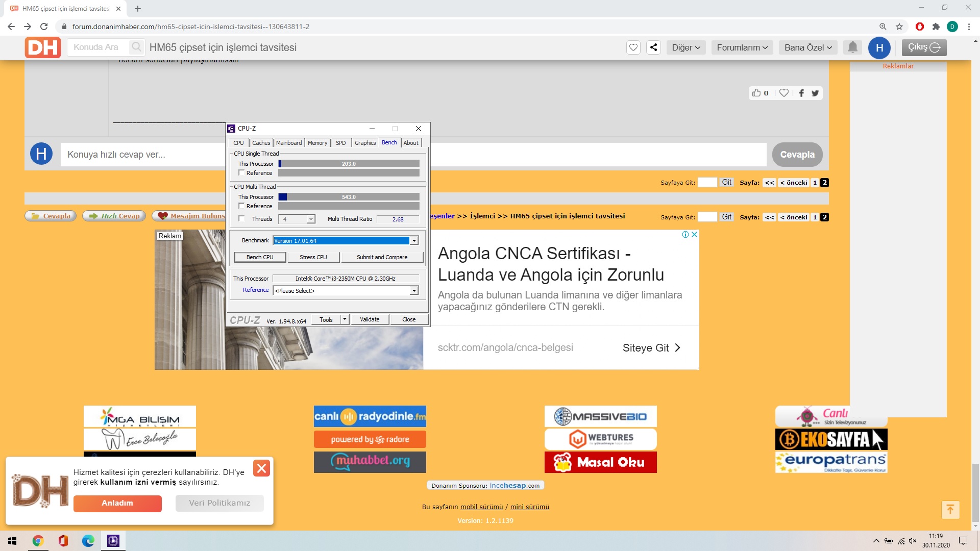This screenshot has height=551, width=980.
Task: Enable Multi Thread Reference checkbox
Action: pos(241,206)
